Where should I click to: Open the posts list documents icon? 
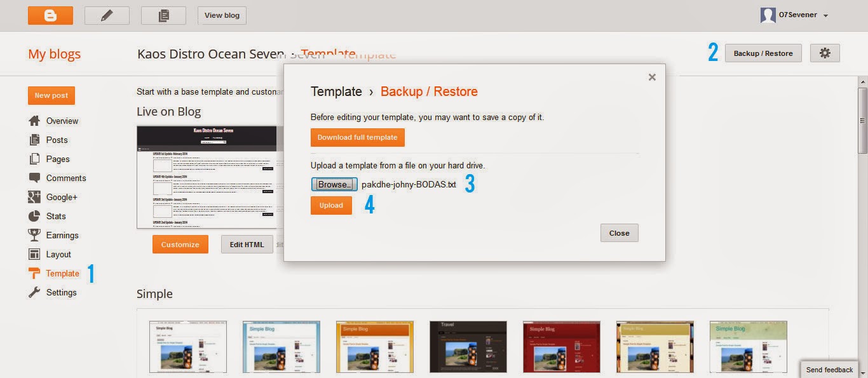[x=163, y=15]
